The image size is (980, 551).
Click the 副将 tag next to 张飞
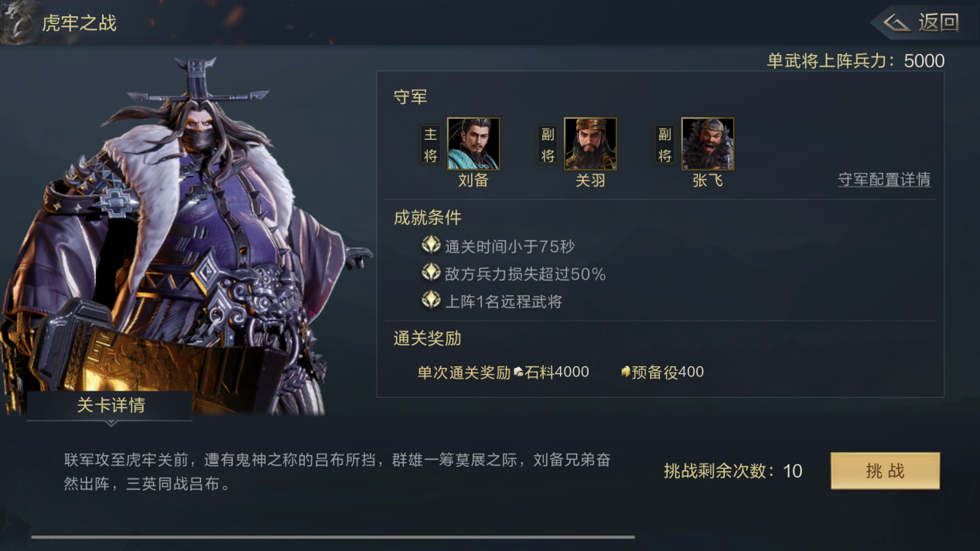tap(665, 145)
